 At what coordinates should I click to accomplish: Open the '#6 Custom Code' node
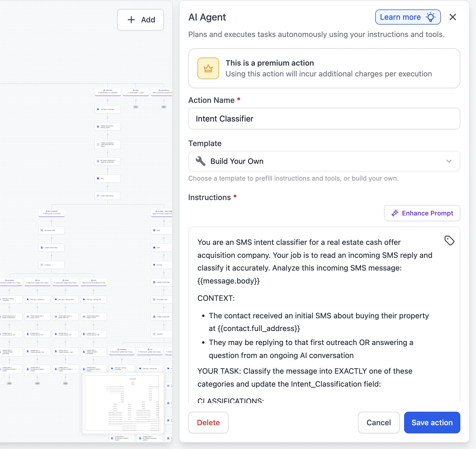(51, 230)
